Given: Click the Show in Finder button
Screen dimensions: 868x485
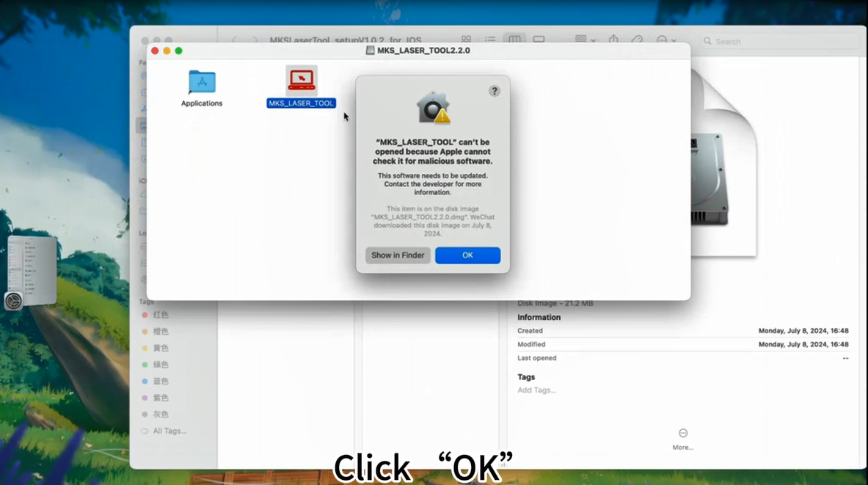Looking at the screenshot, I should pyautogui.click(x=398, y=255).
